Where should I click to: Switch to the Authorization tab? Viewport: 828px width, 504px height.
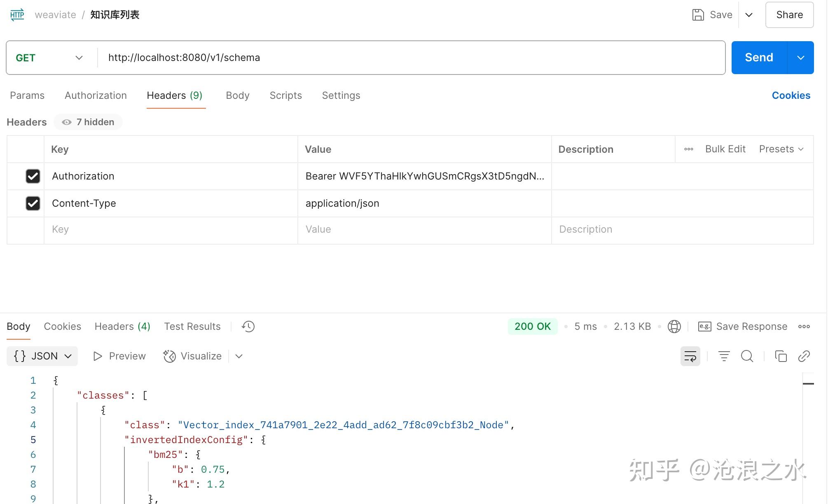coord(96,96)
